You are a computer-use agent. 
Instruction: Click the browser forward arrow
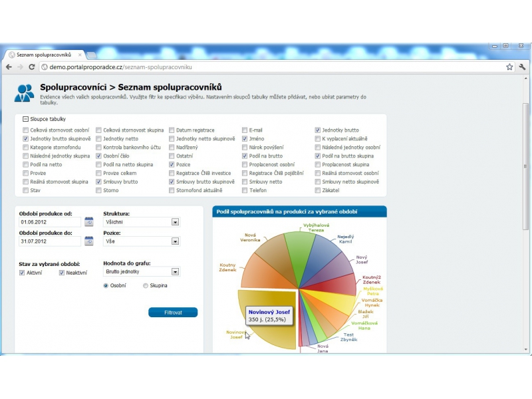[20, 67]
